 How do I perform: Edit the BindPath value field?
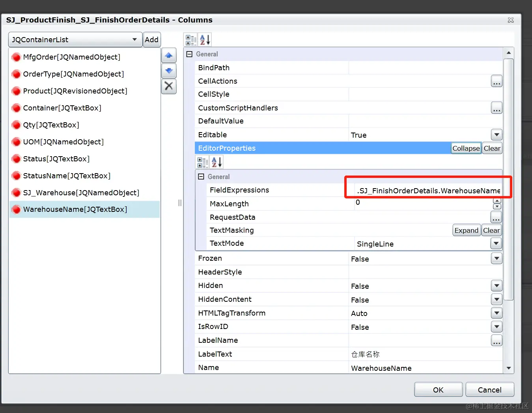point(426,68)
